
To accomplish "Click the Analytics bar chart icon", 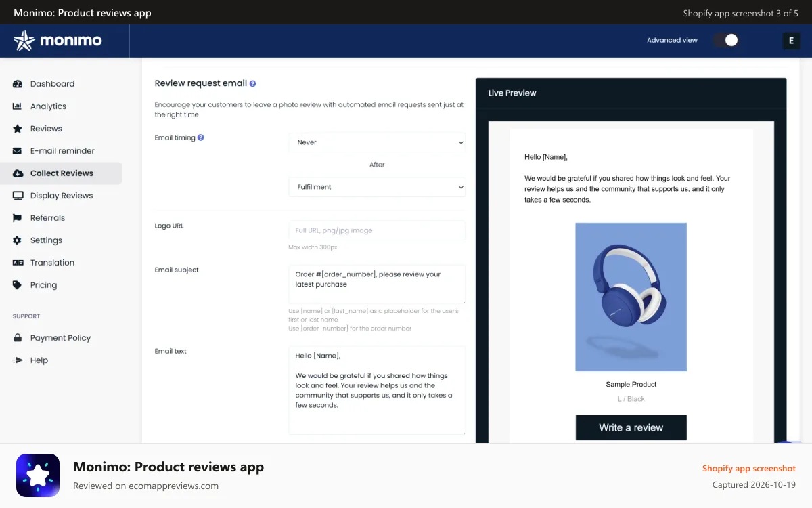I will pos(18,106).
